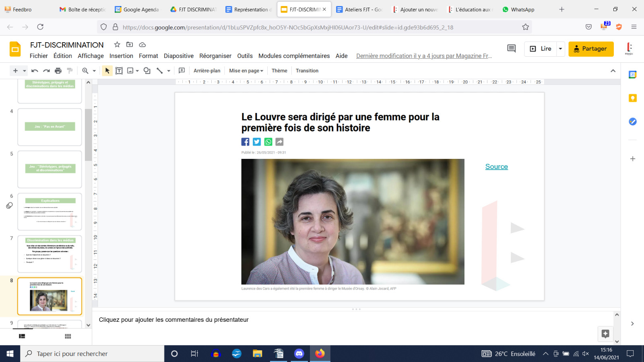The height and width of the screenshot is (362, 644).
Task: Open Discord from taskbar
Action: point(299,354)
